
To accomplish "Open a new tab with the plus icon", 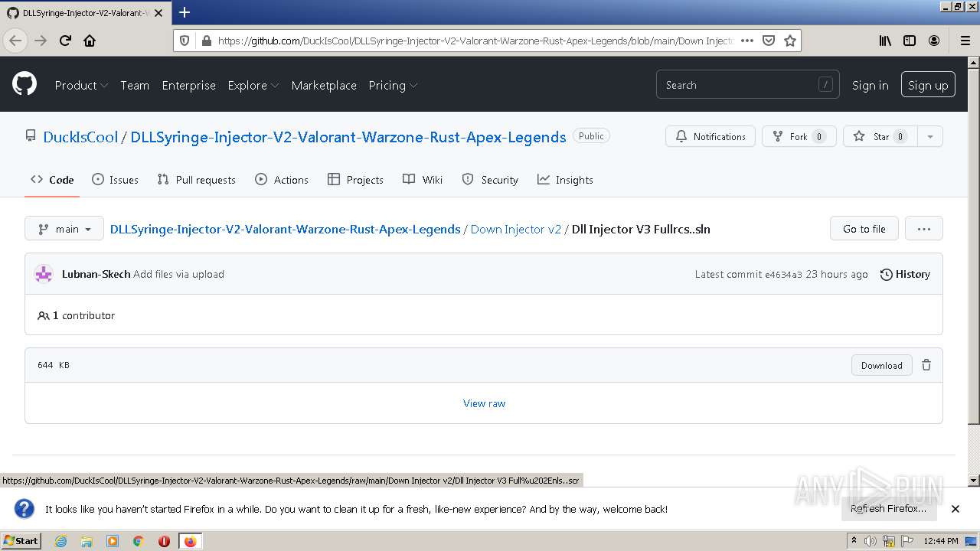I will [x=185, y=12].
